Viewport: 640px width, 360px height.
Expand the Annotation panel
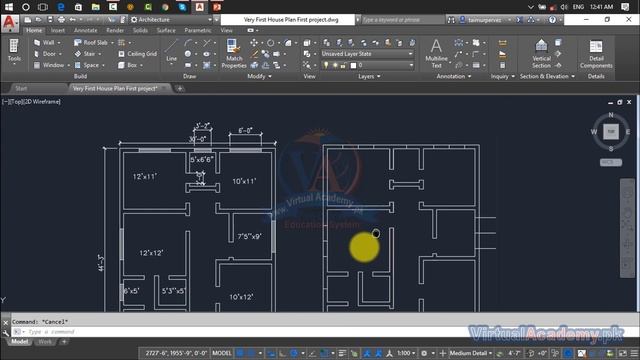coord(453,76)
